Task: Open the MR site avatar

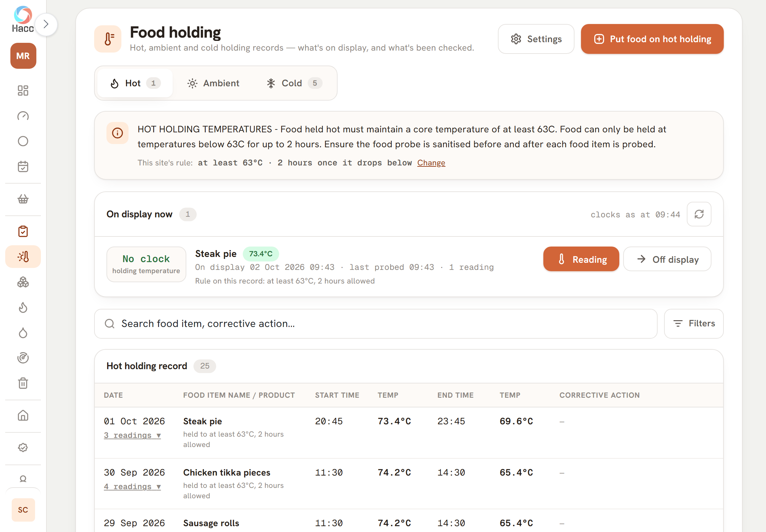Action: [23, 56]
